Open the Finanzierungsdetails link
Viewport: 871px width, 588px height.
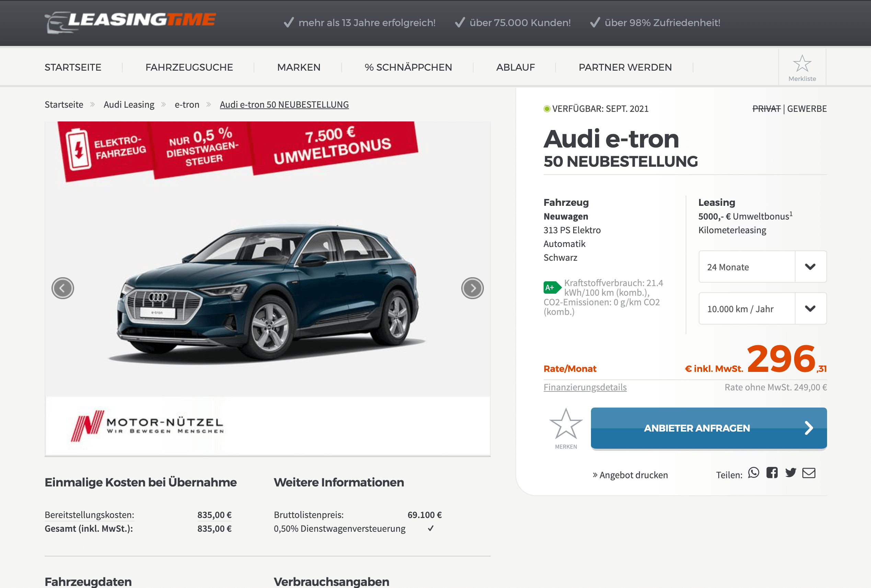tap(585, 387)
